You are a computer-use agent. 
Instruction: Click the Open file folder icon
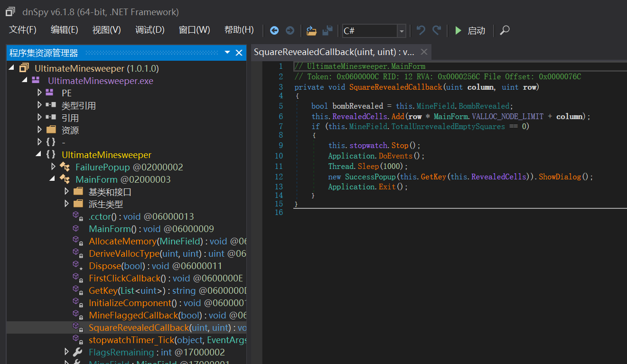click(x=311, y=30)
